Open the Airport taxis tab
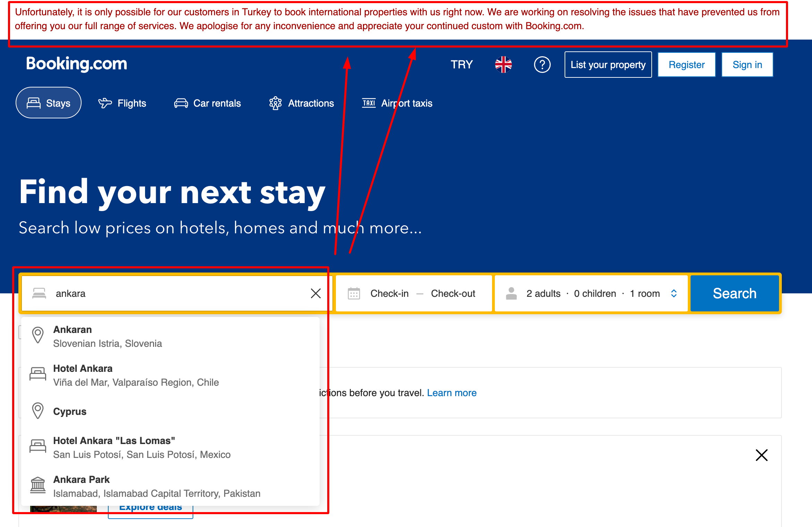This screenshot has height=527, width=812. coord(397,103)
